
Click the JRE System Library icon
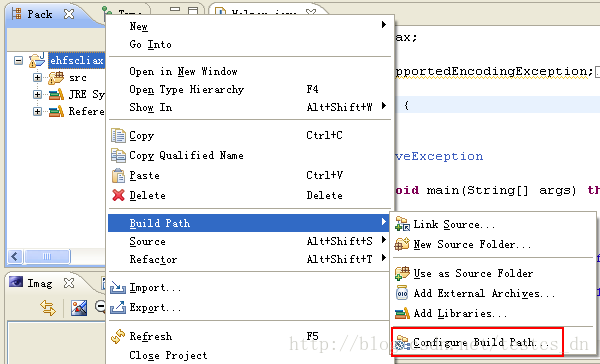click(56, 94)
